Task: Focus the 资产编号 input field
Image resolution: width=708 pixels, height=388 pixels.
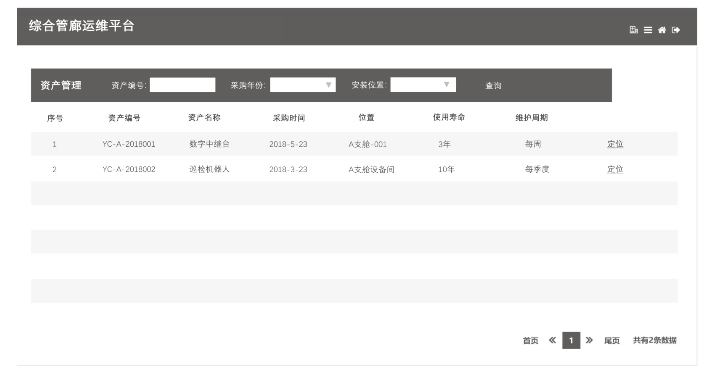Action: click(x=182, y=85)
